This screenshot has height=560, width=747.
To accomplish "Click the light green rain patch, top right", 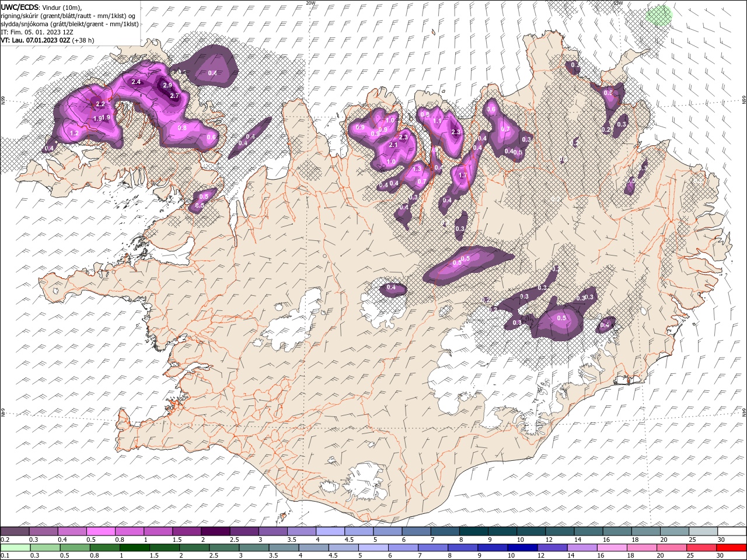I will coord(660,16).
